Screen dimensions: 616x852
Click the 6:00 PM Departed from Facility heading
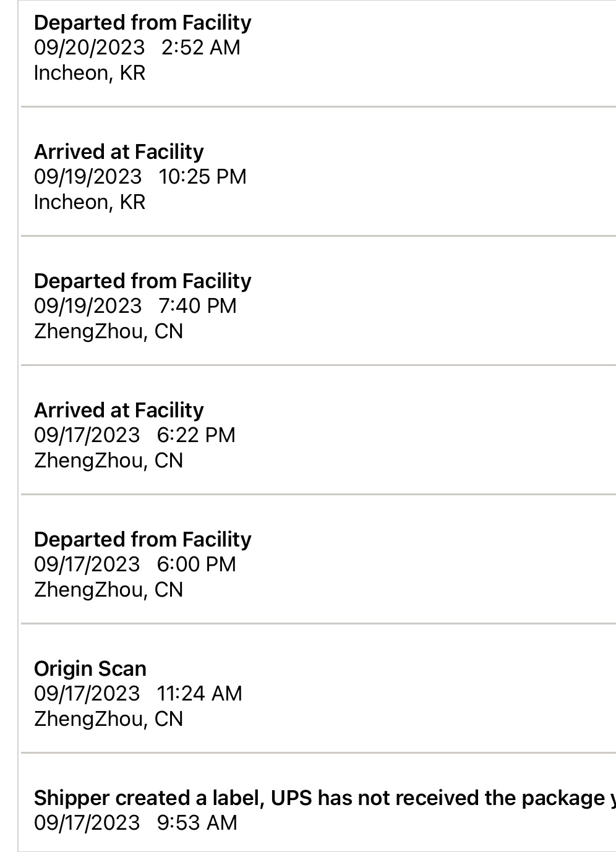pyautogui.click(x=142, y=540)
